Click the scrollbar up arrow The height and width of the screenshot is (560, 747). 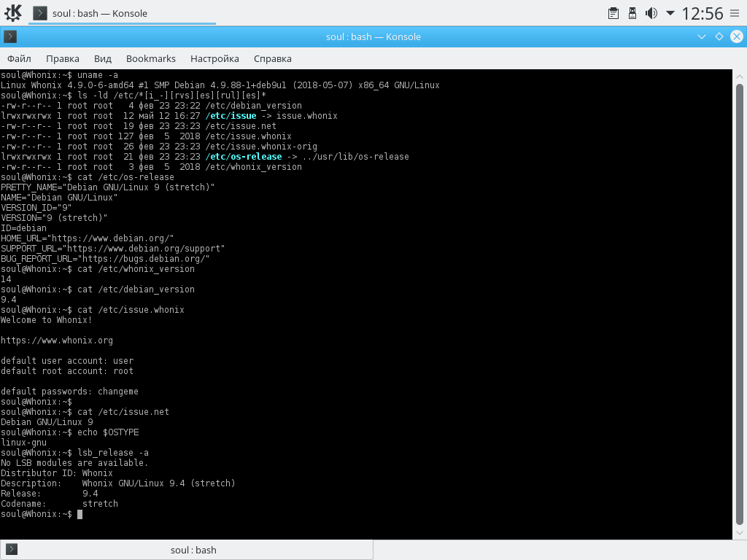tap(740, 76)
